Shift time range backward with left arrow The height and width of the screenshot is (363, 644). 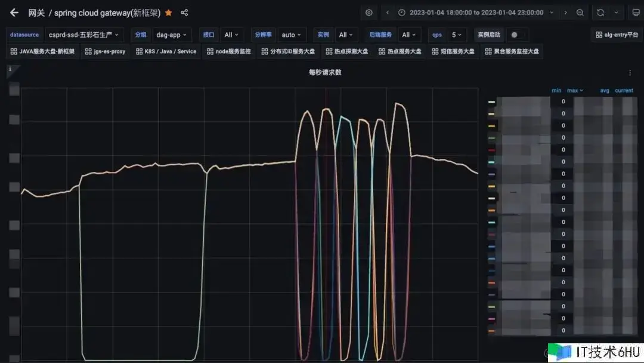coord(388,13)
